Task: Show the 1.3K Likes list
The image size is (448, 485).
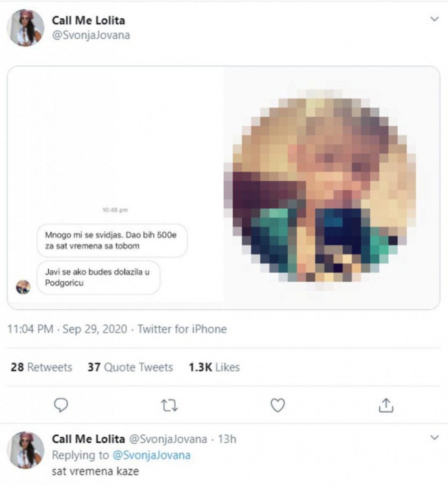Action: [x=214, y=367]
